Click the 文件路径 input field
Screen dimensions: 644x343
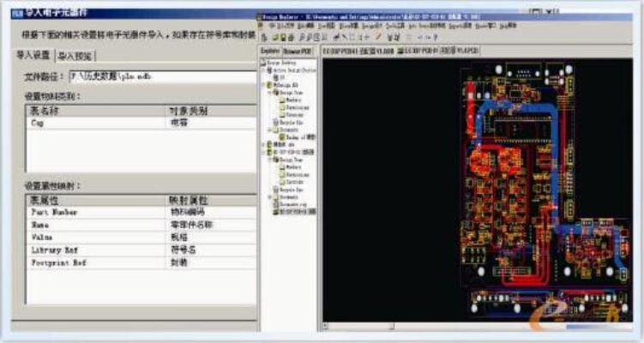[x=163, y=77]
